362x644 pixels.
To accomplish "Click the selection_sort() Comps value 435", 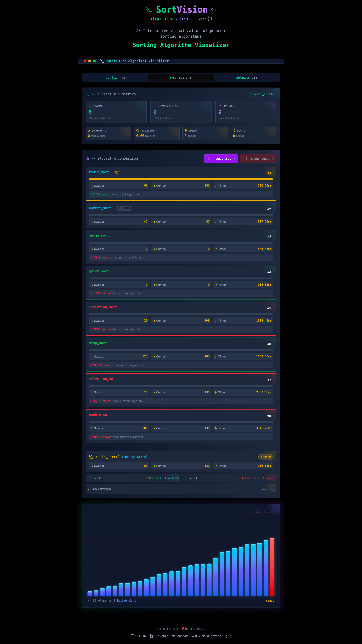I will (x=207, y=392).
